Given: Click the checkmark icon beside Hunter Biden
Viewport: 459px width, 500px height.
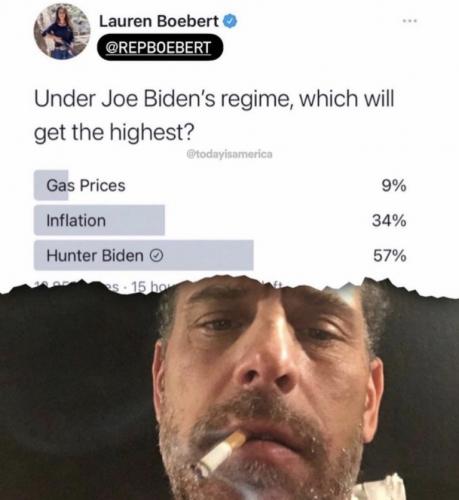Looking at the screenshot, I should [157, 256].
